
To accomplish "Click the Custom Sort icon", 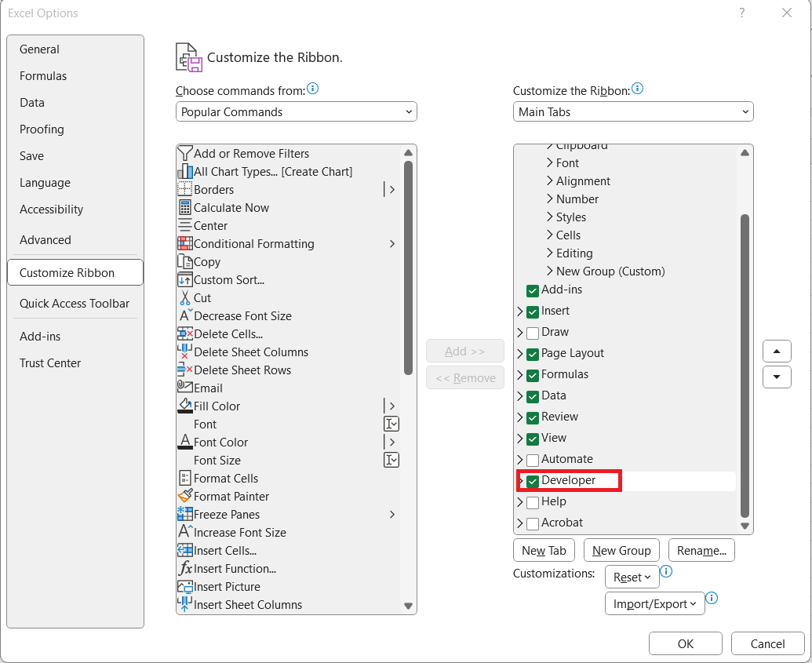I will 185,279.
